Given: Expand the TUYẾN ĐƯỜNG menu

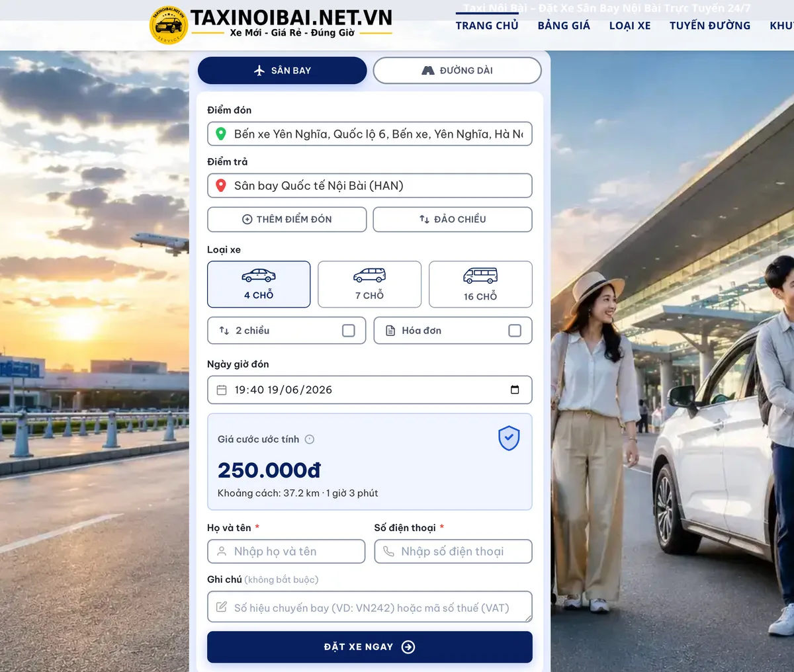Looking at the screenshot, I should 710,26.
